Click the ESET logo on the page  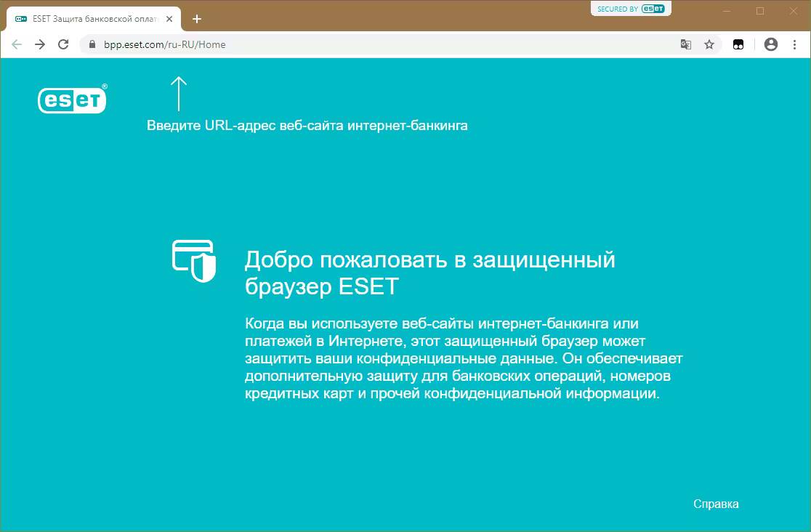coord(73,99)
